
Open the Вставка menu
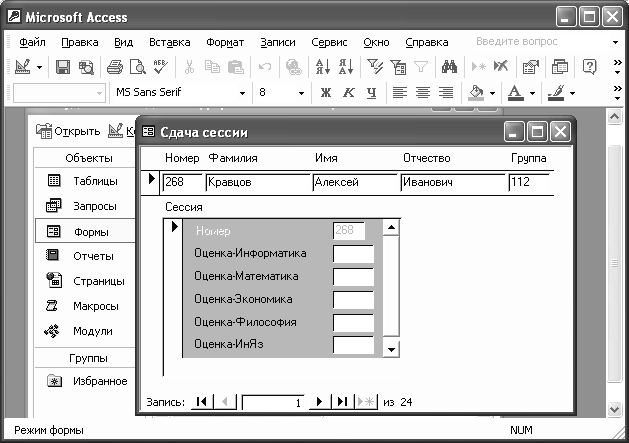click(x=169, y=42)
